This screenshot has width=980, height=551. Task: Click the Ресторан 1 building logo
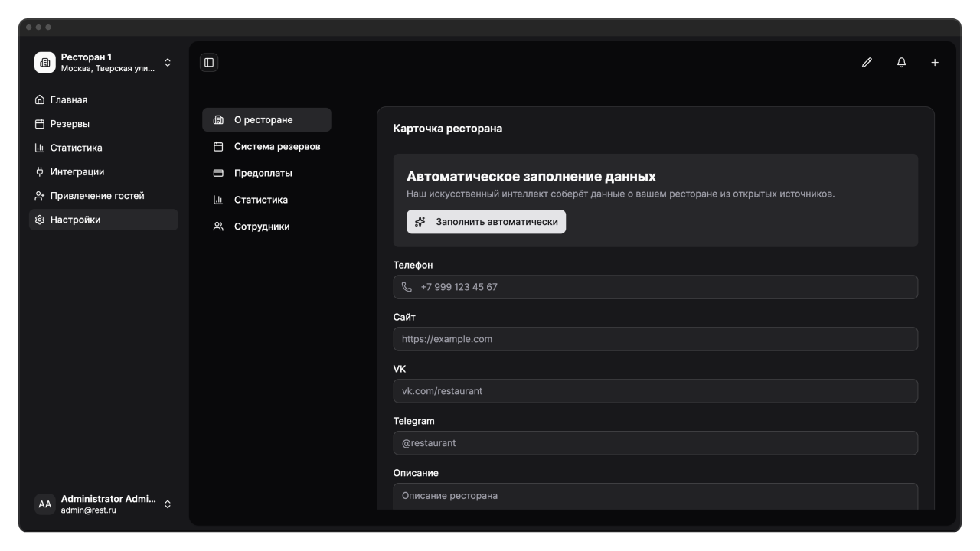(45, 63)
